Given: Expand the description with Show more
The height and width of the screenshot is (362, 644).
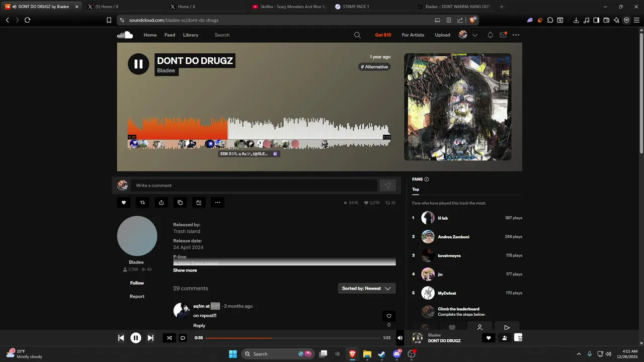Looking at the screenshot, I should click(185, 270).
